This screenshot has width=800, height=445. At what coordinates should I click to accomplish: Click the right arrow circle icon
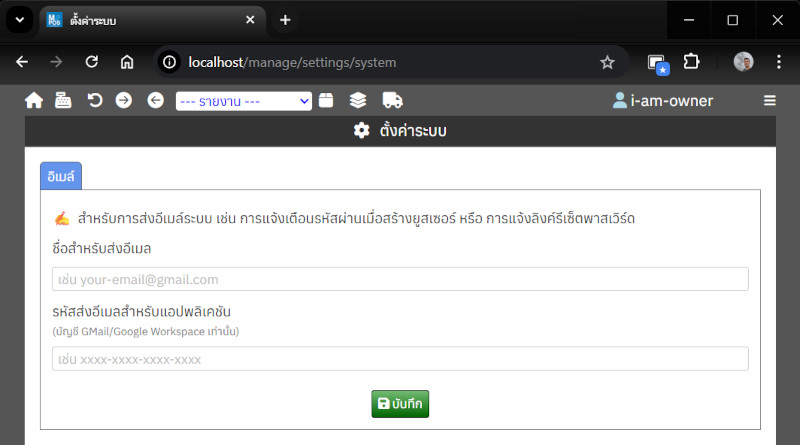pos(124,100)
